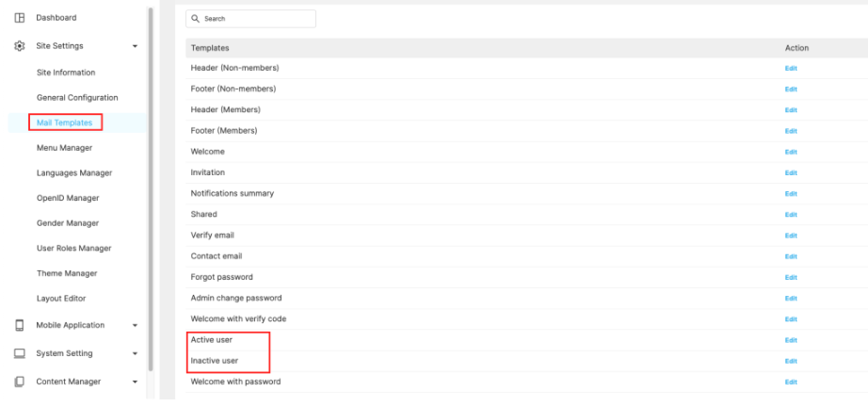Go to Languages Manager
The height and width of the screenshot is (407, 868).
(74, 173)
